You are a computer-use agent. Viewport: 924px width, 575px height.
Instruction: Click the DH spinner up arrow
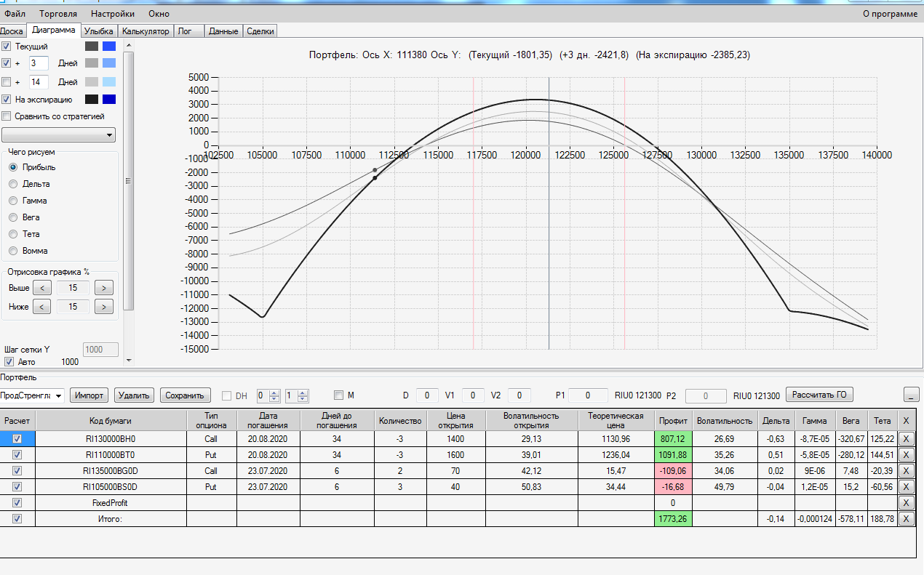click(x=274, y=393)
